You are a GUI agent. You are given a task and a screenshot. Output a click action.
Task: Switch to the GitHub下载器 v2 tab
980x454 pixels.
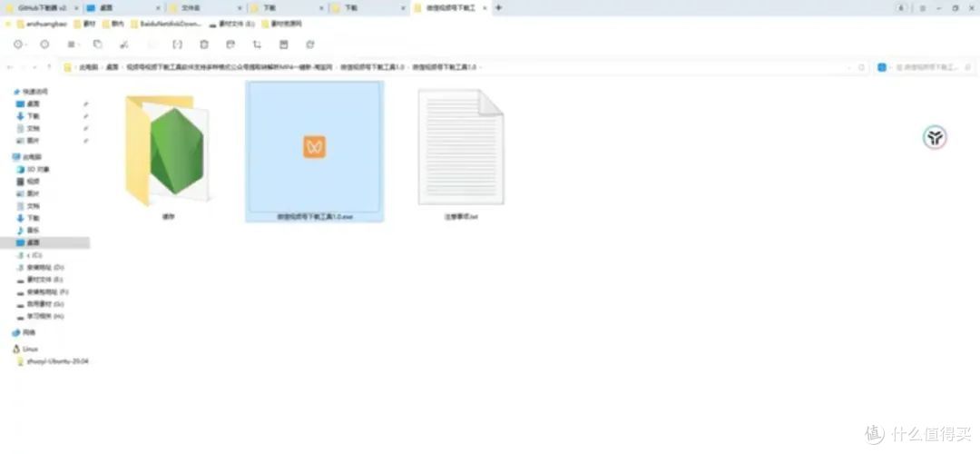[x=41, y=8]
